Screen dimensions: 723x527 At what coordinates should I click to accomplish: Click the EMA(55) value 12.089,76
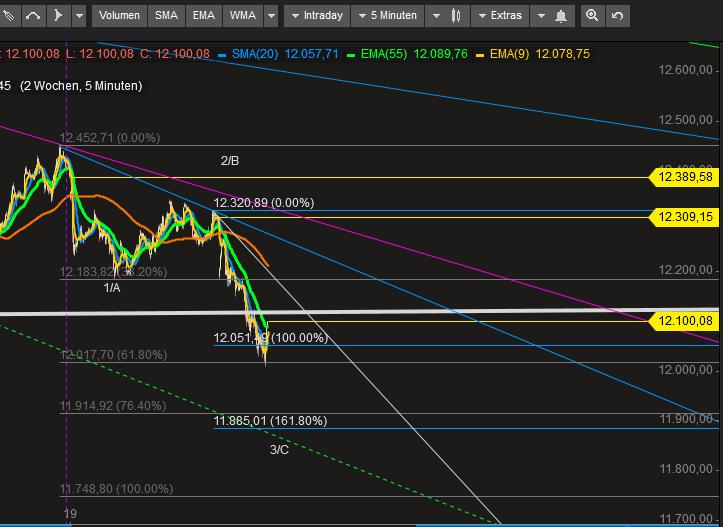click(440, 54)
